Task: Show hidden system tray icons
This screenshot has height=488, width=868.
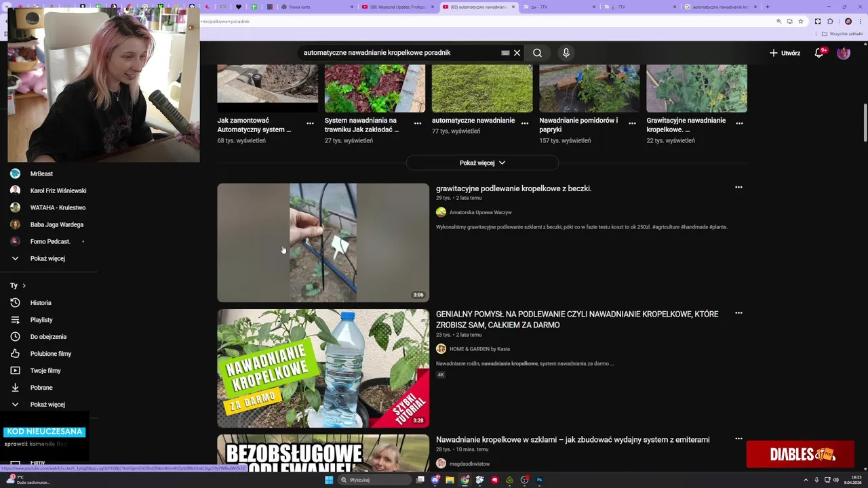Action: click(x=806, y=480)
